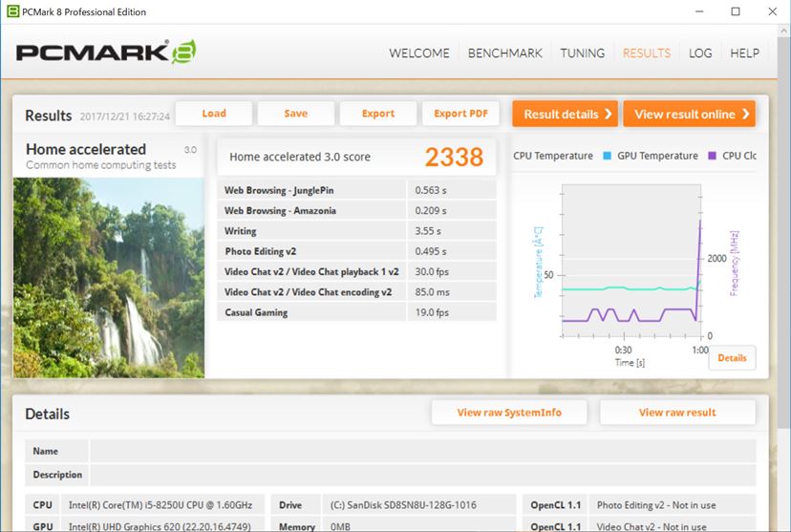
Task: Click the PCMark 8 logo
Action: coord(106,52)
